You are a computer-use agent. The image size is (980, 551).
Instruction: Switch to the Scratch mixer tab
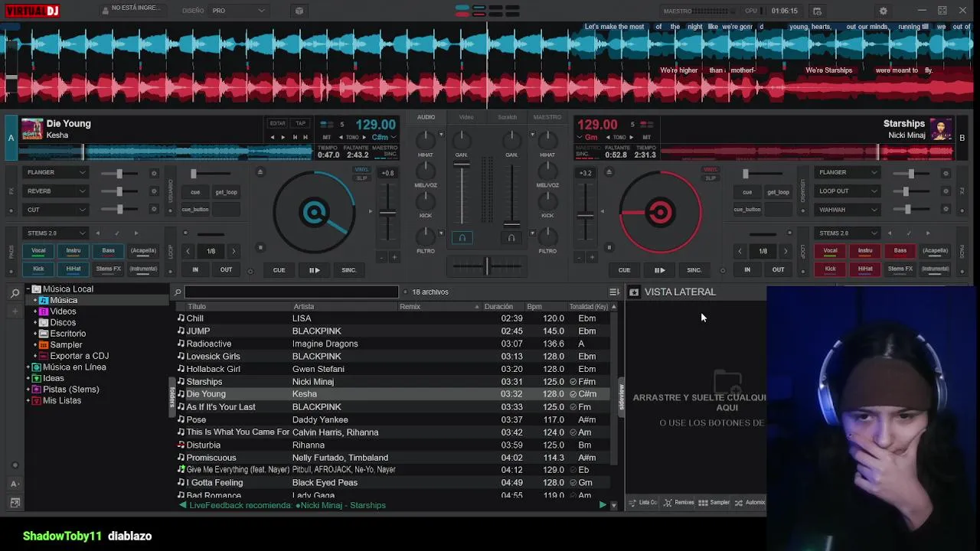pyautogui.click(x=507, y=117)
